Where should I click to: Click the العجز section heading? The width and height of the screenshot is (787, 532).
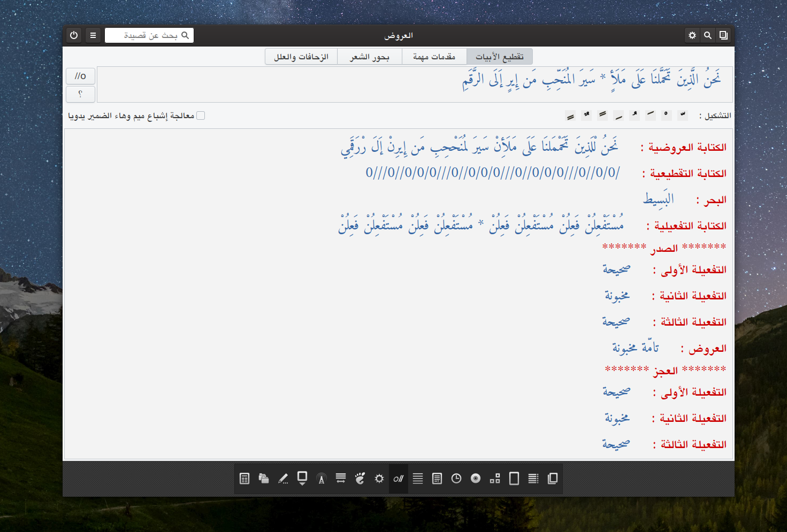click(666, 371)
